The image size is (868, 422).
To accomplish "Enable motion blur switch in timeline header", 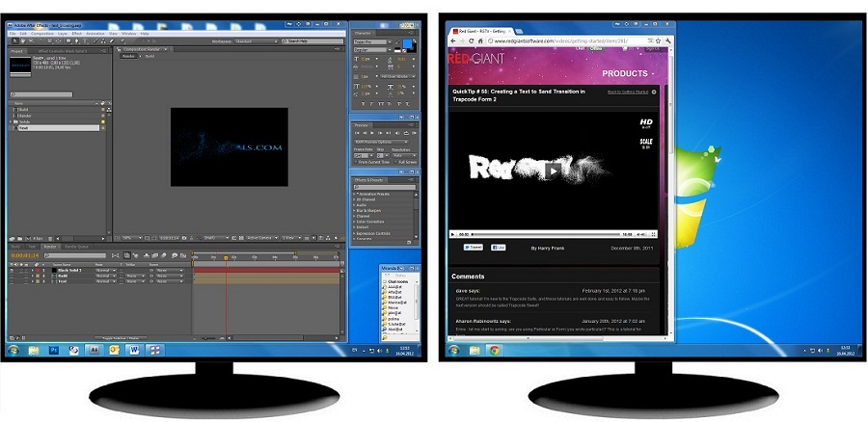I will [x=164, y=255].
